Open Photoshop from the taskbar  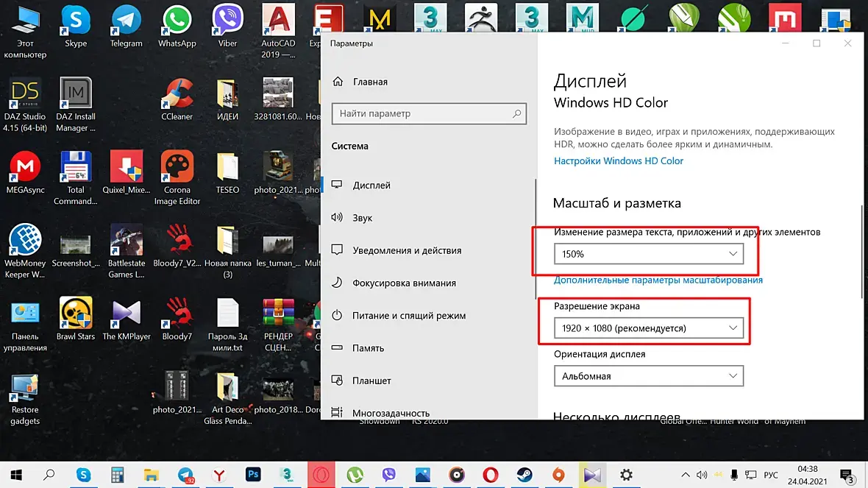[x=253, y=475]
